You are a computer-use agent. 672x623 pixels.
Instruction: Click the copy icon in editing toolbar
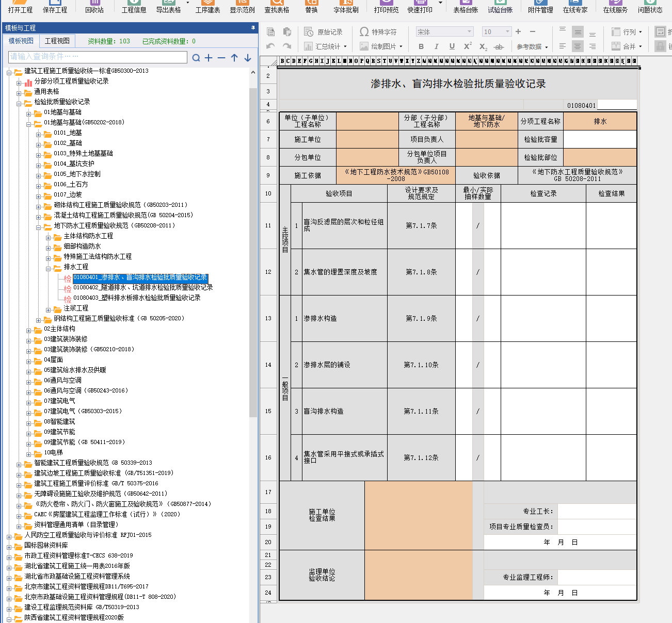pyautogui.click(x=270, y=32)
